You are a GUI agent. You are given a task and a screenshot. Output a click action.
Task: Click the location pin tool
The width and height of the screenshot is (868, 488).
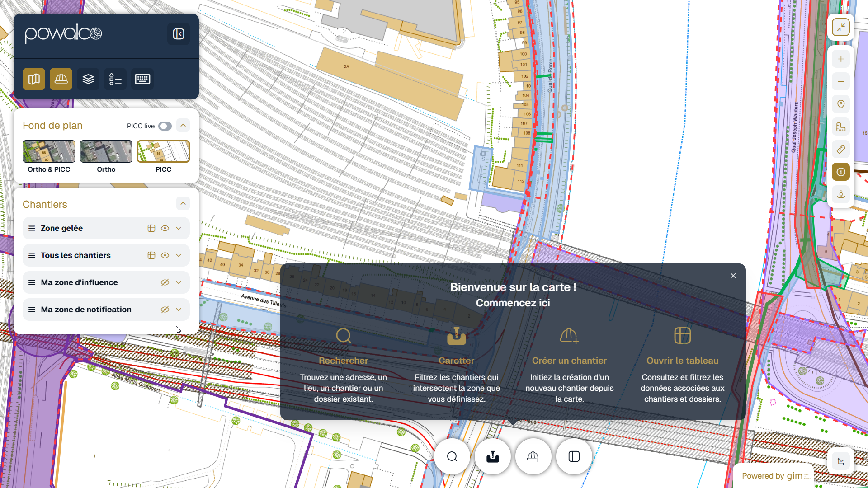(x=841, y=104)
